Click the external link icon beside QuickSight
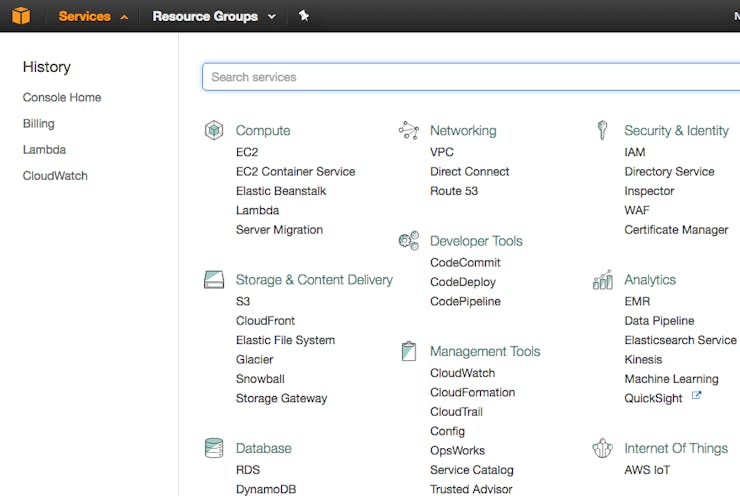Screen dimensions: 740x496 (696, 395)
